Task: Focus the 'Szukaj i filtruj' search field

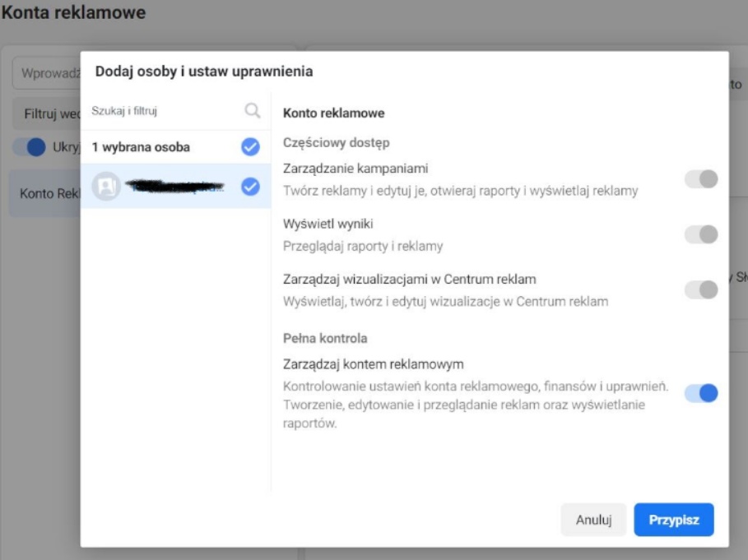Action: (165, 111)
